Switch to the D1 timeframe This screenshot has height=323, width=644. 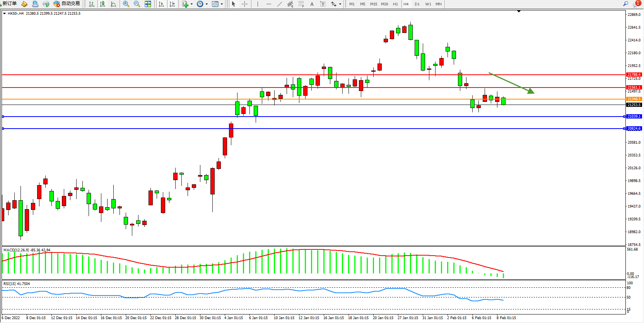[417, 4]
